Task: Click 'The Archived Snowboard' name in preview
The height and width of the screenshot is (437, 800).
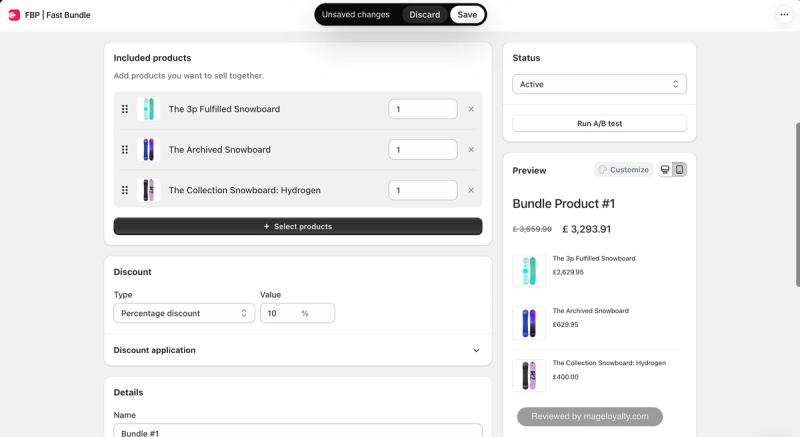Action: coord(591,311)
